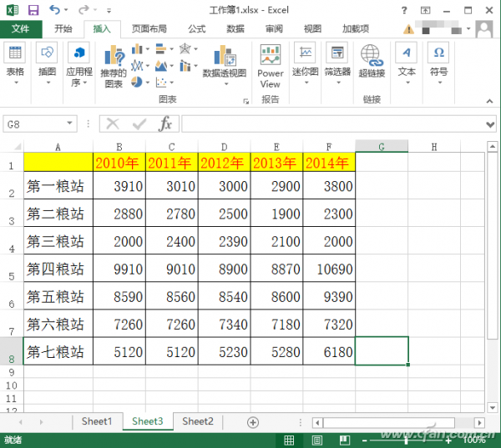Launch Power View report
This screenshot has height=448, width=501.
[270, 65]
